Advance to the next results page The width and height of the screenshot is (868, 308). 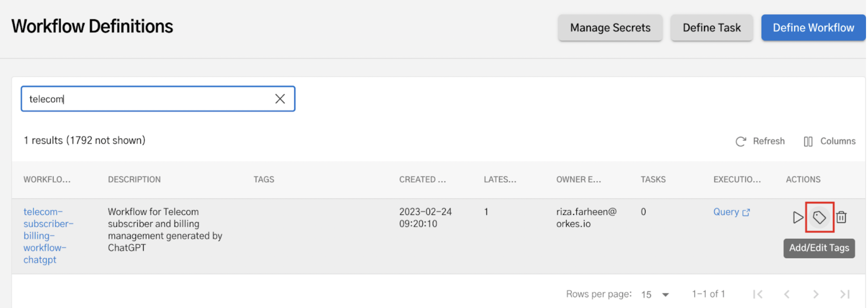coord(816,294)
